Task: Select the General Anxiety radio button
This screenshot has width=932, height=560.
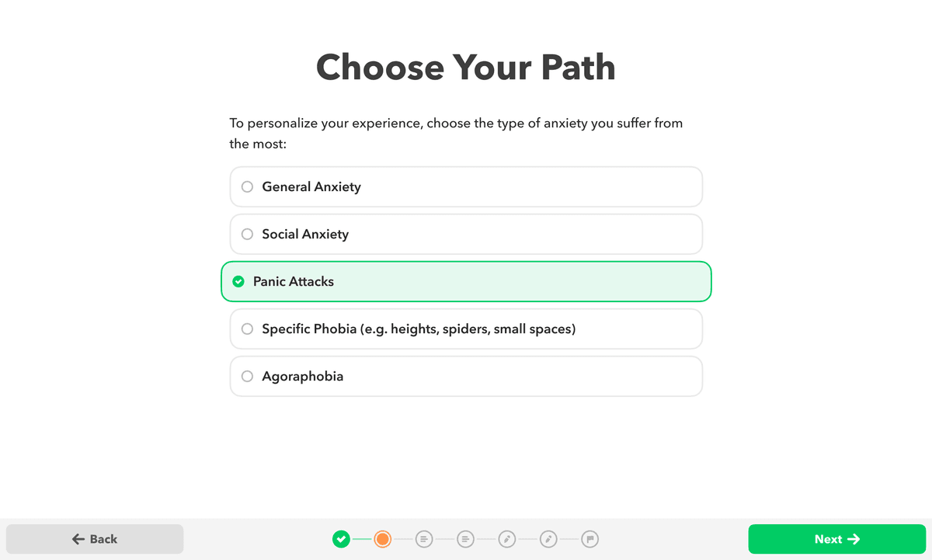Action: tap(247, 186)
